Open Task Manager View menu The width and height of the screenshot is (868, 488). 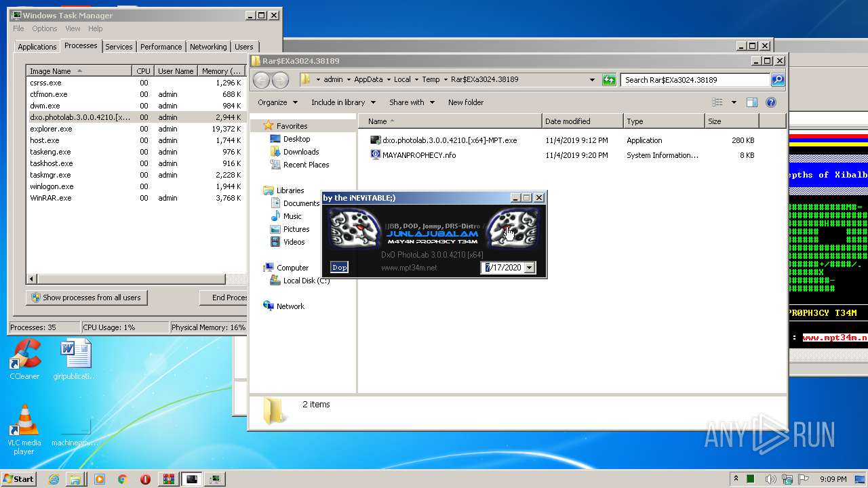pos(73,28)
